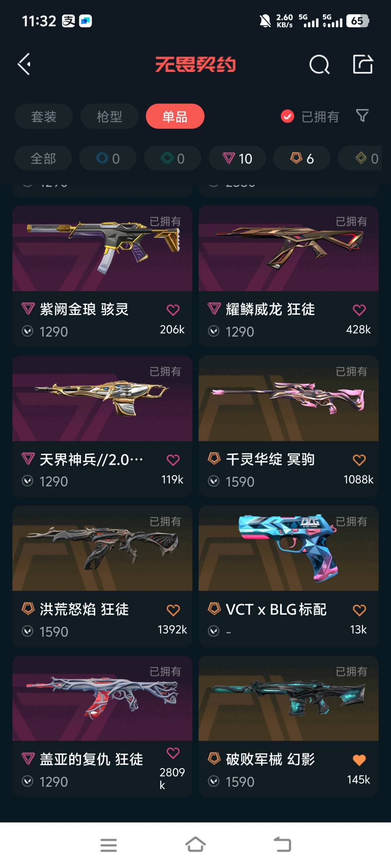This screenshot has width=391, height=868.
Task: Select the 全部 rarity filter
Action: [43, 158]
